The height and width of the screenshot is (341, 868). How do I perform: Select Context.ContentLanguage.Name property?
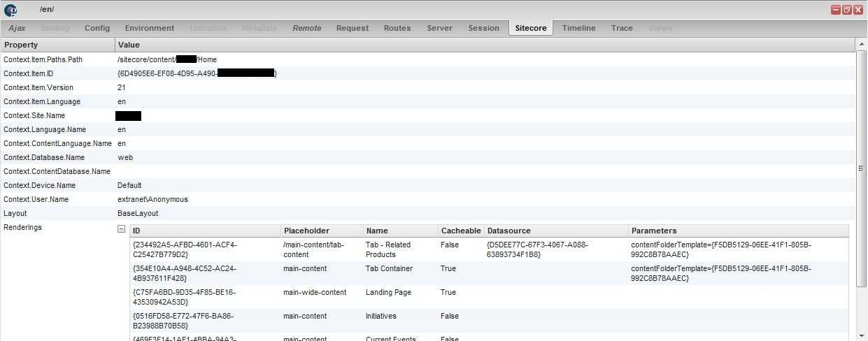click(57, 143)
